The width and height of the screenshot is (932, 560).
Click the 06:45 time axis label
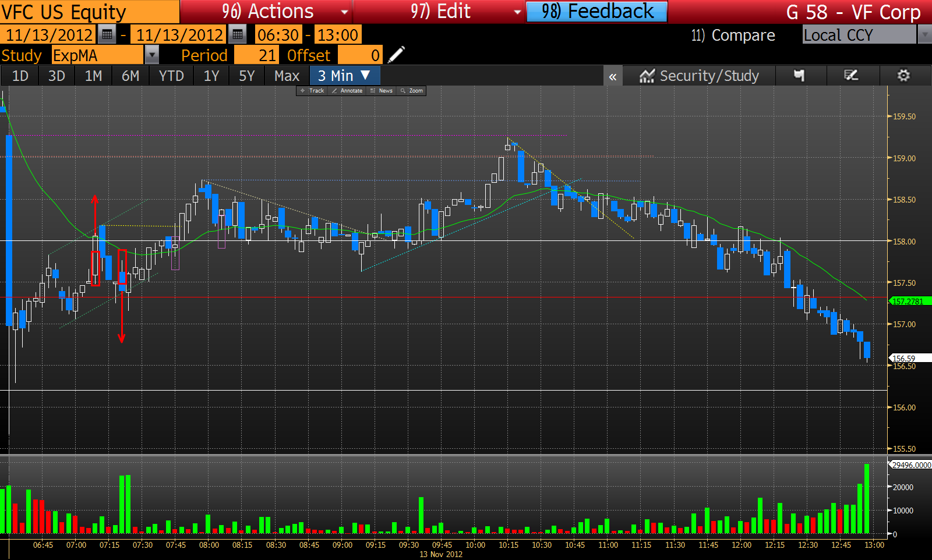(43, 545)
